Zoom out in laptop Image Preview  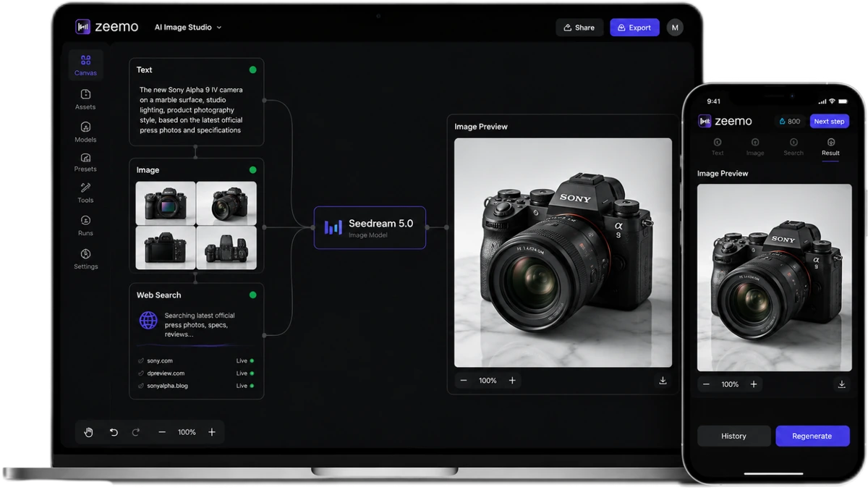[464, 380]
